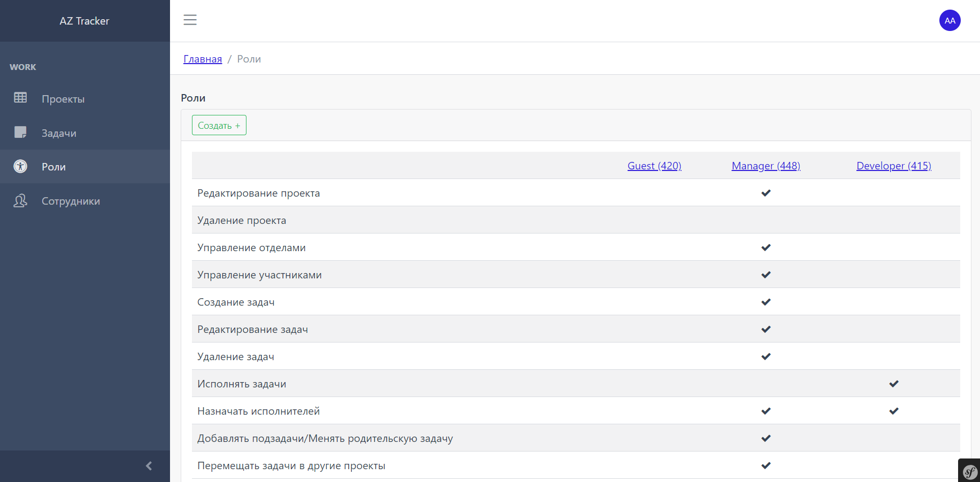Select the Роли accessibility icon
The width and height of the screenshot is (980, 482).
(20, 166)
